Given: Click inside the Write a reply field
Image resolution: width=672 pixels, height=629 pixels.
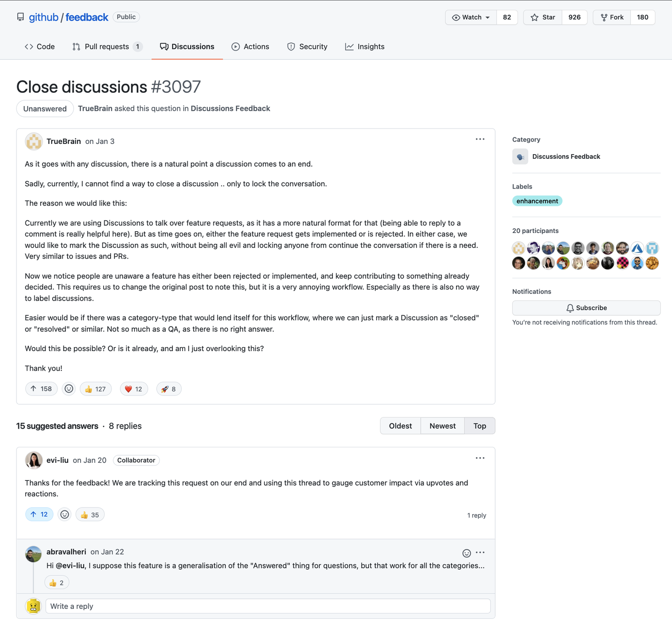Looking at the screenshot, I should (268, 606).
